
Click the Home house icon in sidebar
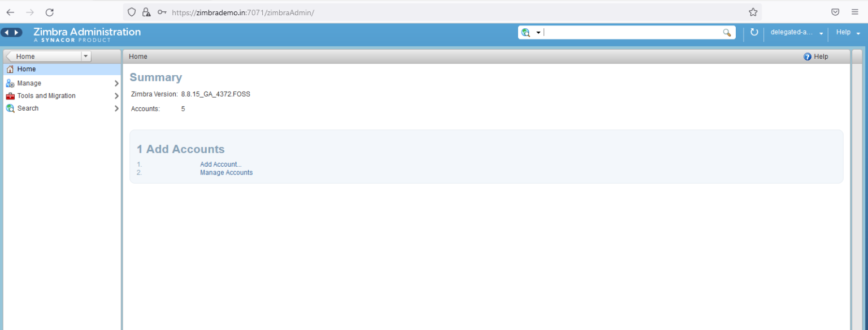(x=10, y=68)
